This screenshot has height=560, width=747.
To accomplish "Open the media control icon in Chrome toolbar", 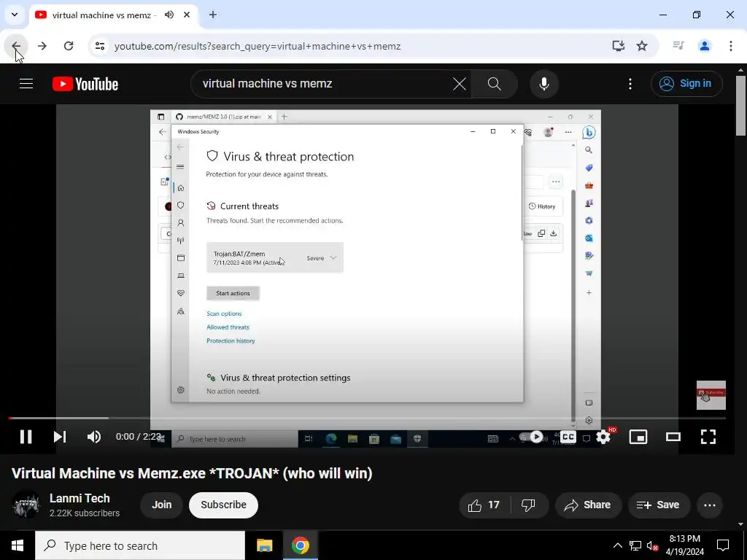I will [x=678, y=46].
